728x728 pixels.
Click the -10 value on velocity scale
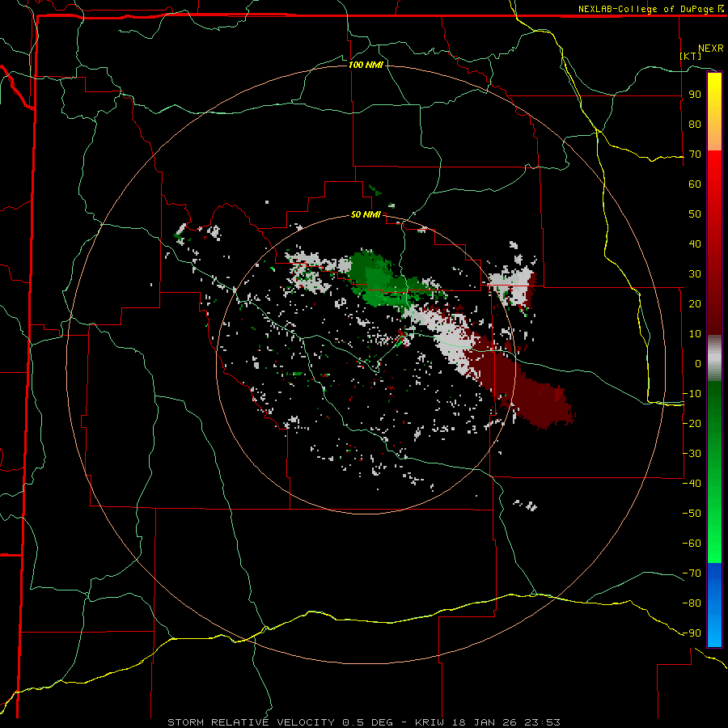(692, 394)
